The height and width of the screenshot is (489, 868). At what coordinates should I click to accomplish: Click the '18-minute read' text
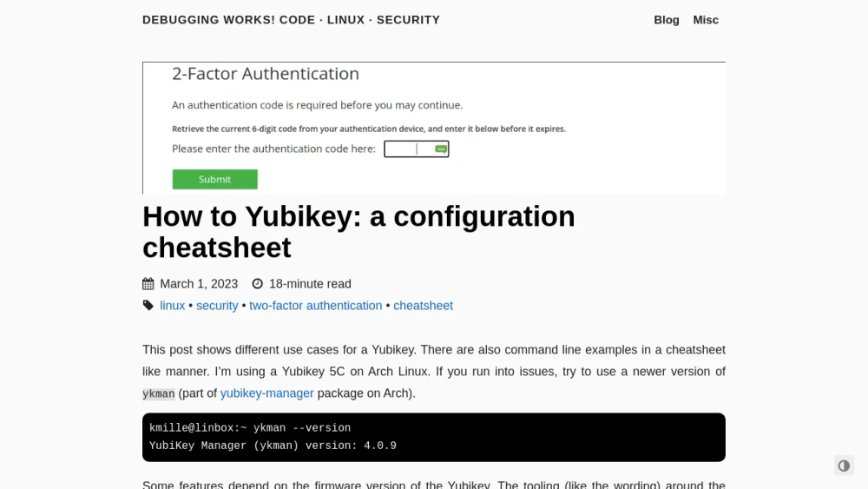click(310, 284)
